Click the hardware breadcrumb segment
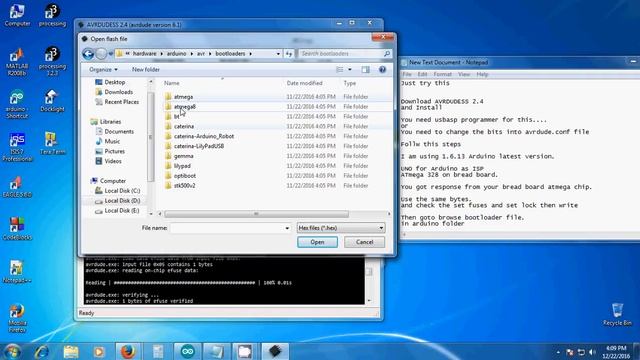 pos(144,54)
